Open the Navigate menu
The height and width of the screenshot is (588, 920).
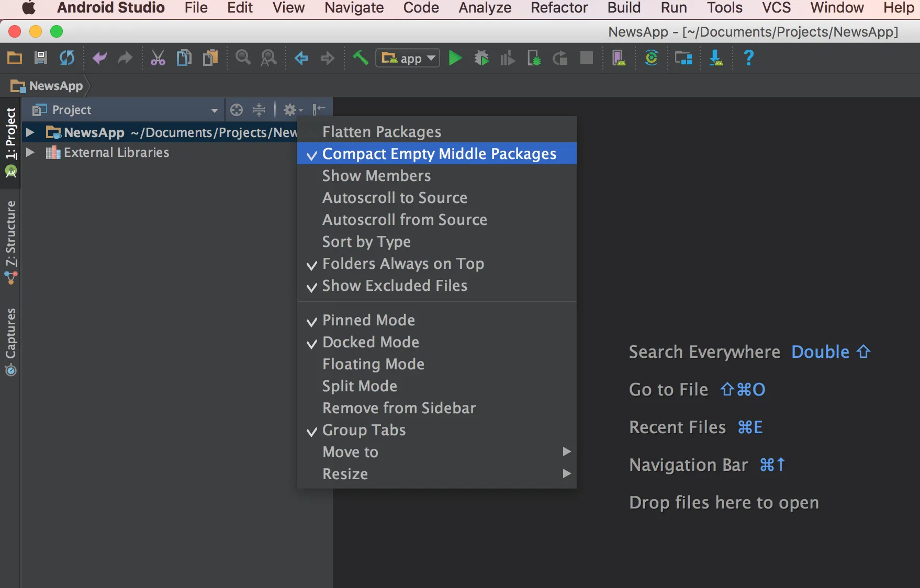354,8
